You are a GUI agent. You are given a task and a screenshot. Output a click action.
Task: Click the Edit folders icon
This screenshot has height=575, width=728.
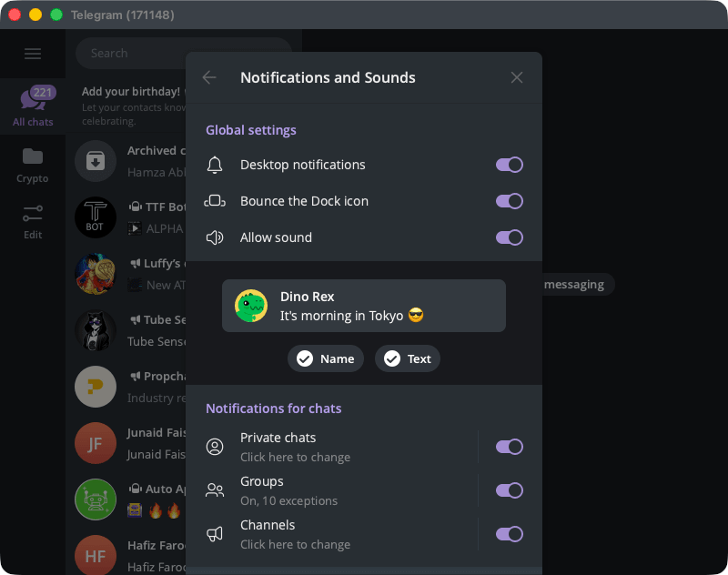(33, 221)
